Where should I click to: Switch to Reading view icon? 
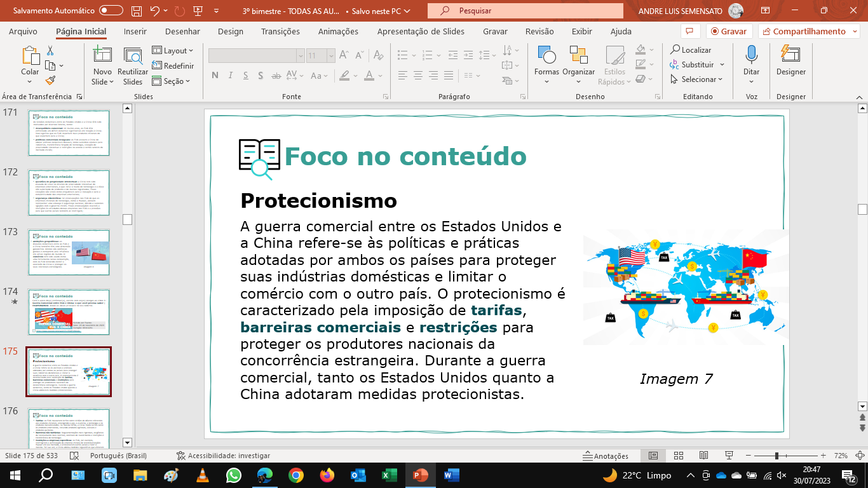704,456
